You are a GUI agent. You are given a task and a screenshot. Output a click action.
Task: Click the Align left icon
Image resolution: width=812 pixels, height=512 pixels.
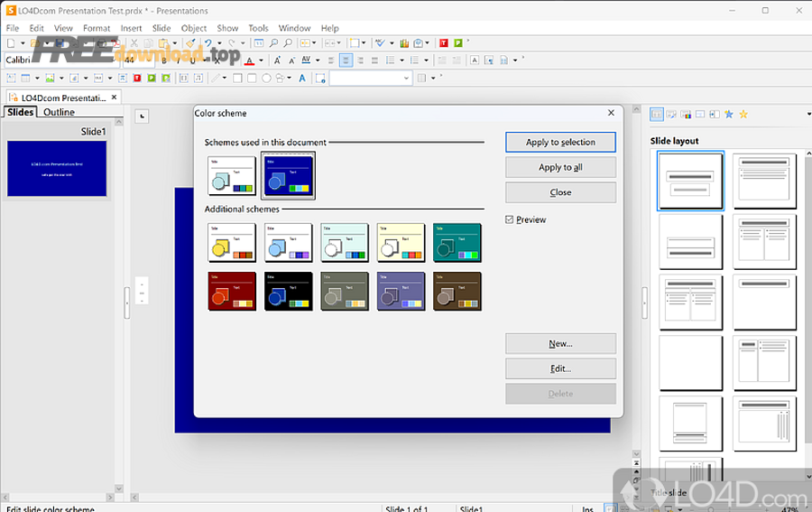pyautogui.click(x=331, y=61)
